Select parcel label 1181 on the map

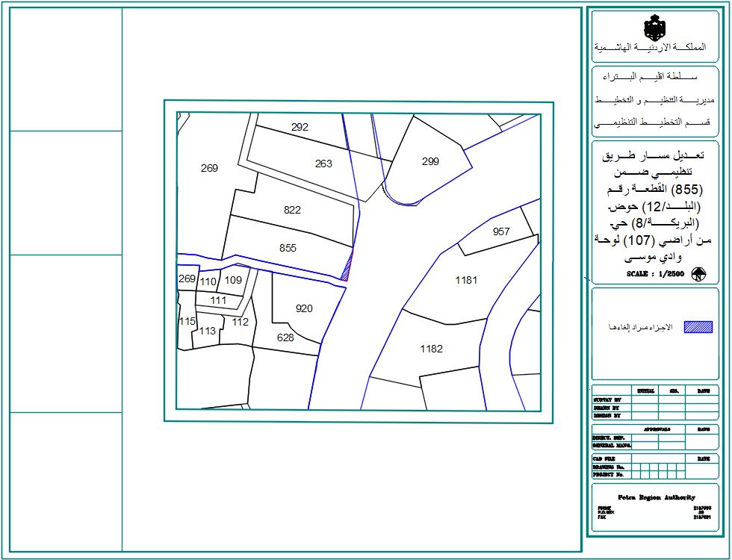click(466, 281)
